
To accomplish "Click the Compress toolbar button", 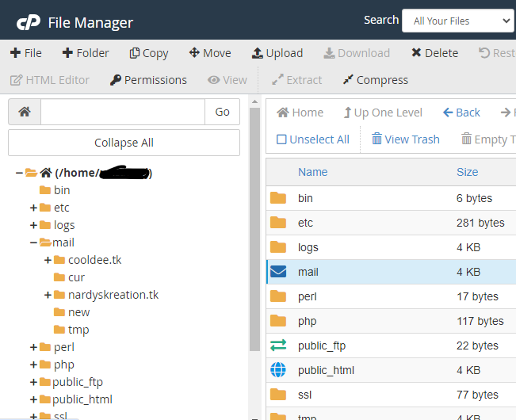I will (375, 80).
